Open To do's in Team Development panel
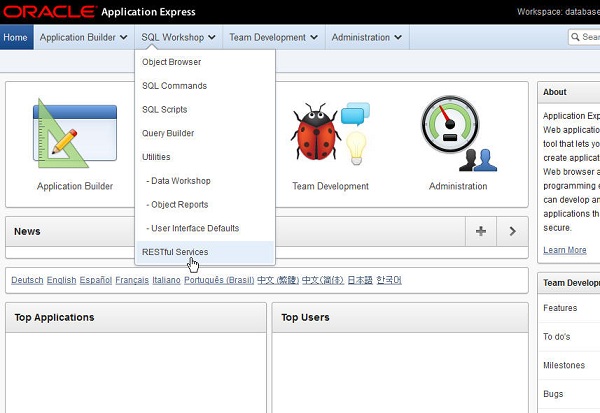The height and width of the screenshot is (413, 600). point(556,336)
